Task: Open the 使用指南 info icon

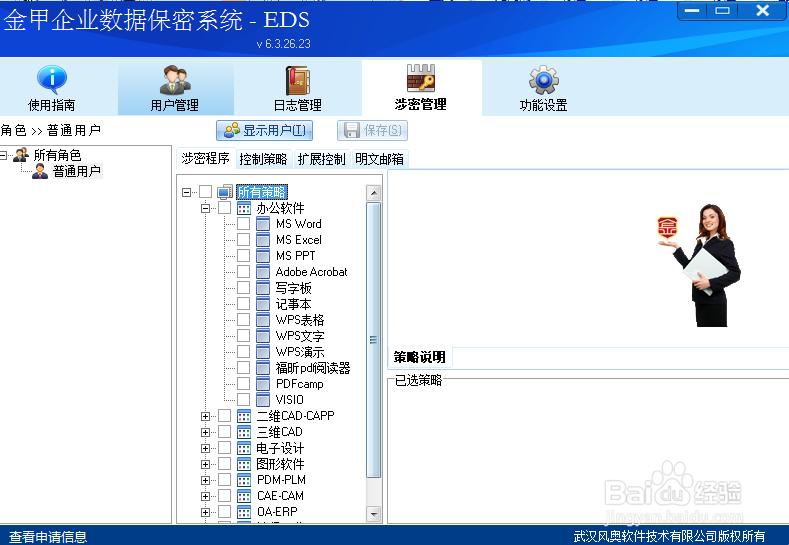Action: (x=51, y=80)
